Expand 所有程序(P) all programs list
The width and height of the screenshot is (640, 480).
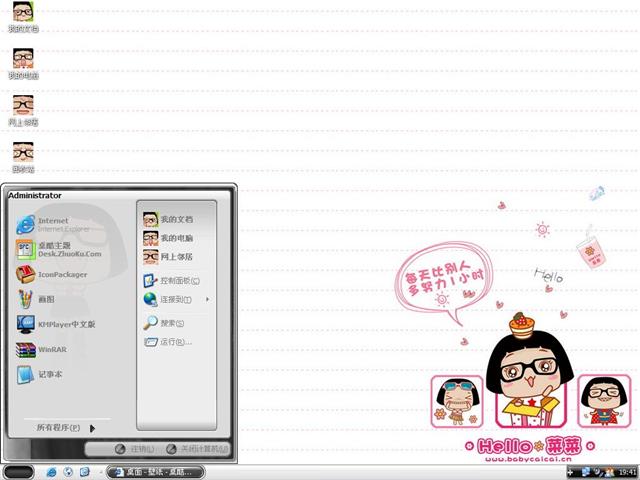click(65, 428)
